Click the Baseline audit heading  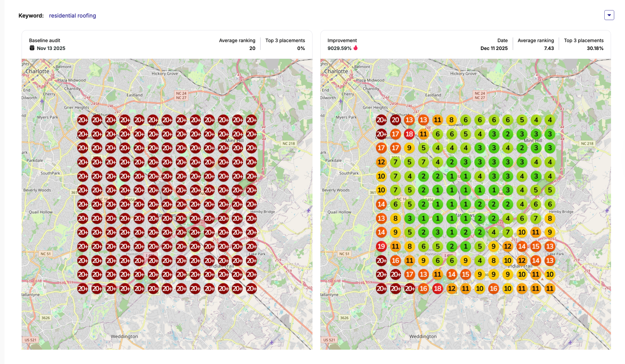pos(45,41)
